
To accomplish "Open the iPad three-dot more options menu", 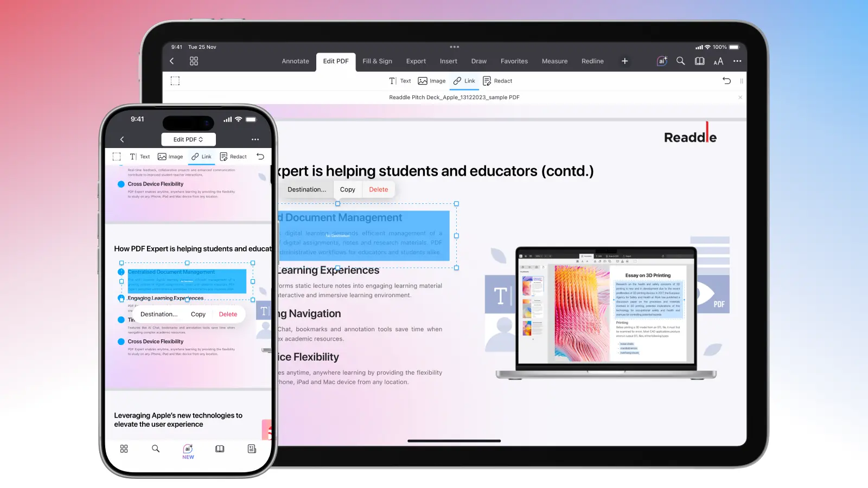I will (x=737, y=61).
